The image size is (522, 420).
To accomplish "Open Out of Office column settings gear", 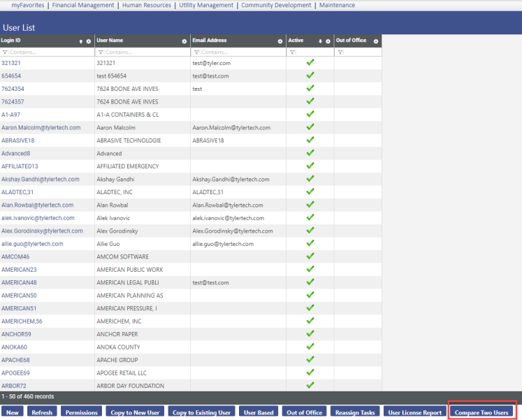I will [x=376, y=41].
